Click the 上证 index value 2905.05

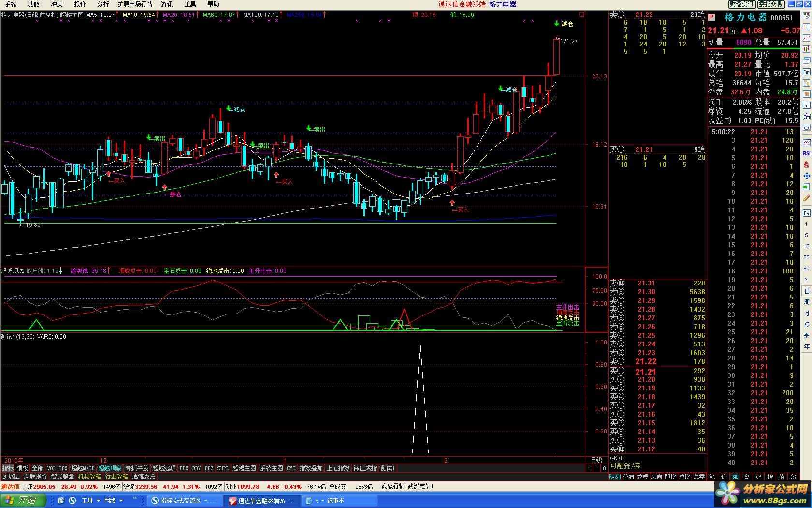(x=44, y=487)
